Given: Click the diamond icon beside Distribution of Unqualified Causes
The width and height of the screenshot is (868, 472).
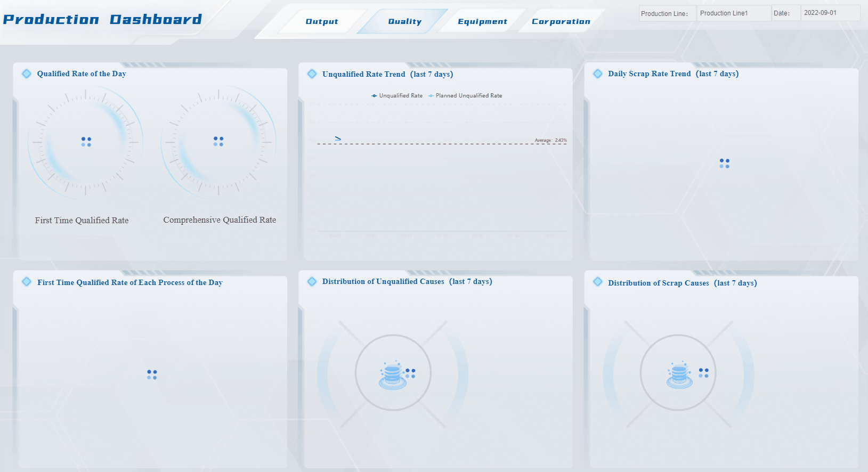Looking at the screenshot, I should [312, 281].
